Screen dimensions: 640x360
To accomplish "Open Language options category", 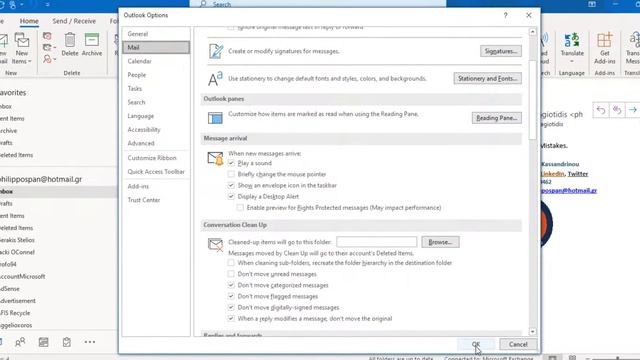I will point(156,116).
